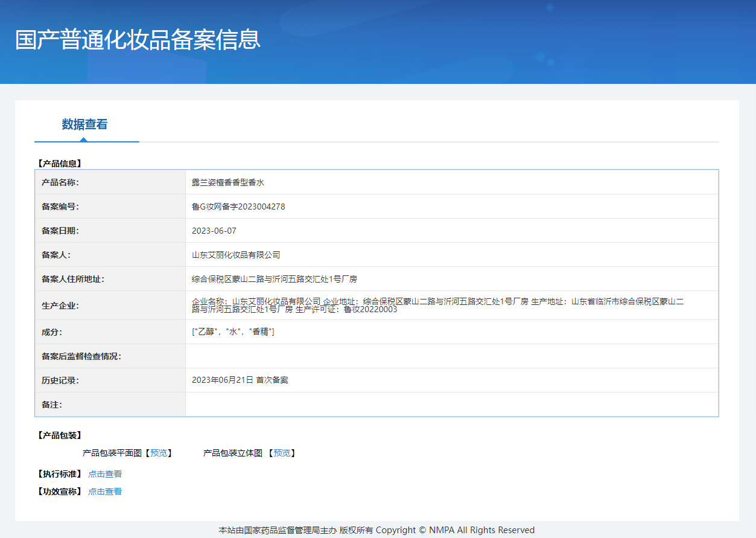Select history entry 2023年06月21日 首次备案
The image size is (756, 538).
coord(240,380)
